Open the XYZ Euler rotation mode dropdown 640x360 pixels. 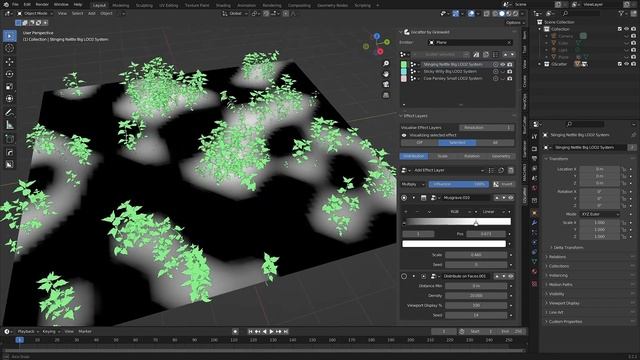[599, 214]
